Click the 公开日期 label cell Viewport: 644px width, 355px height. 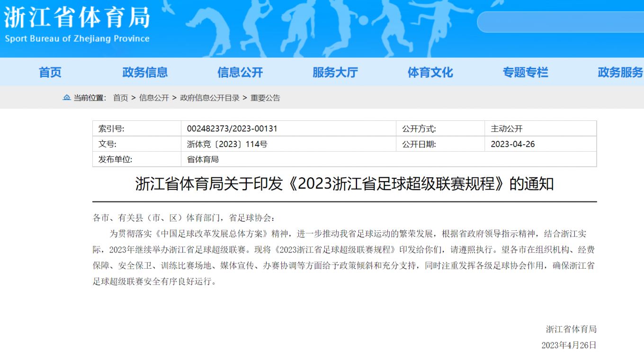(x=440, y=144)
